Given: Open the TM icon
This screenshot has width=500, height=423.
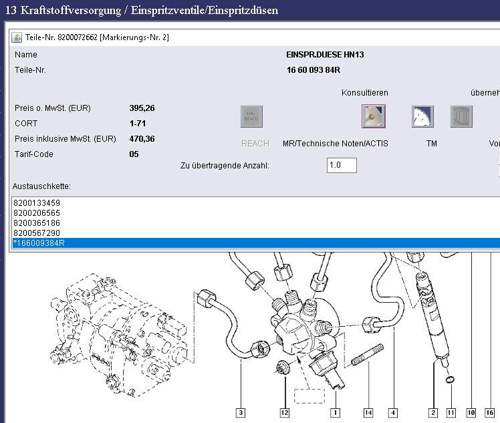Looking at the screenshot, I should click(423, 116).
